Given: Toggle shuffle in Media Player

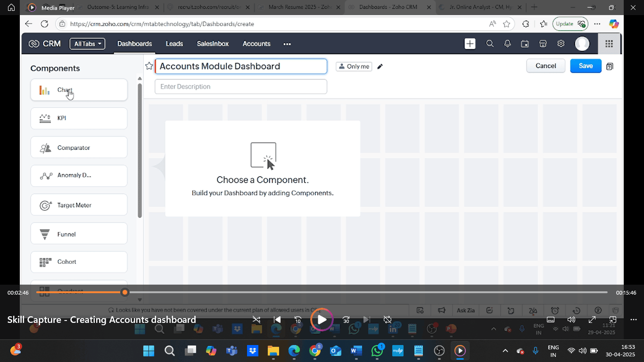Looking at the screenshot, I should 256,320.
